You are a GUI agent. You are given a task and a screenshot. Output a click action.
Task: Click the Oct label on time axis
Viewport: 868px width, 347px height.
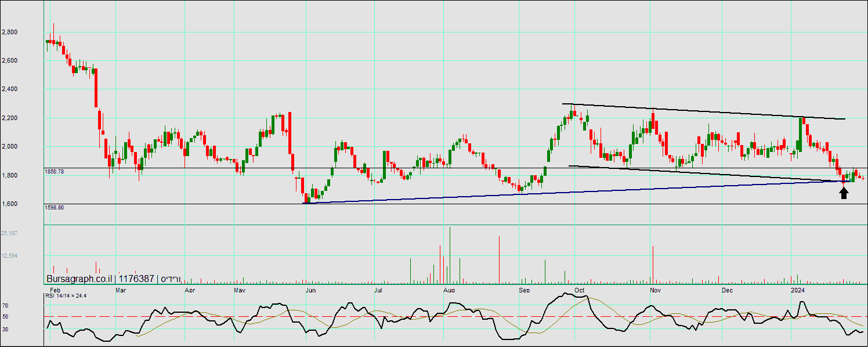(x=579, y=289)
